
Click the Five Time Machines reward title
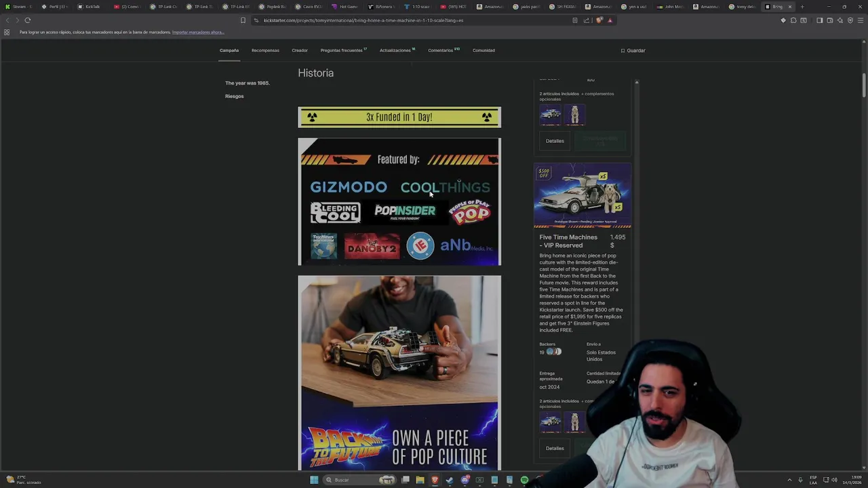(x=568, y=241)
